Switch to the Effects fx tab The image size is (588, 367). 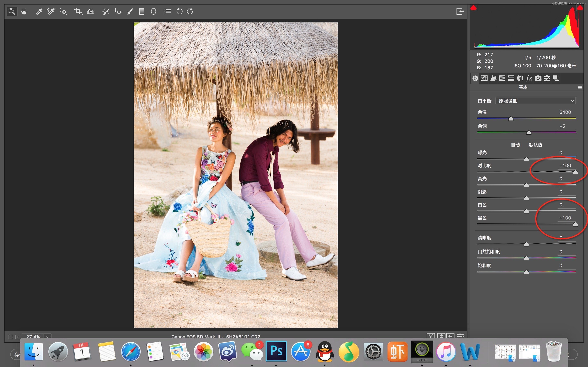click(x=529, y=78)
